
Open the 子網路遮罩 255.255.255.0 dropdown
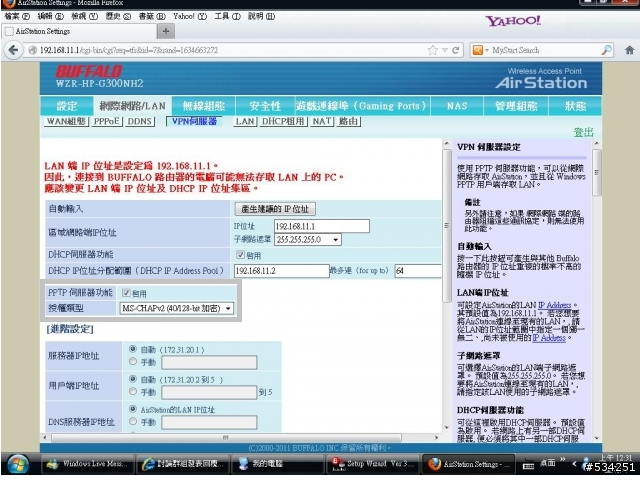[x=308, y=240]
